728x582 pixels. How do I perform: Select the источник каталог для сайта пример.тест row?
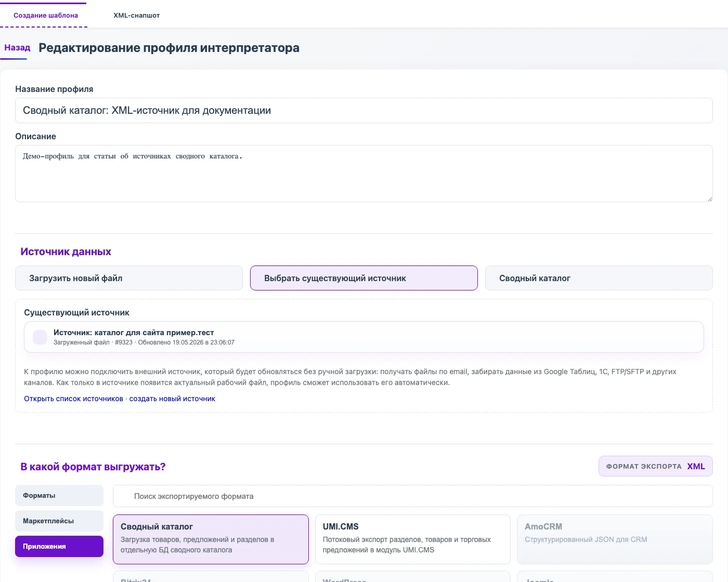tap(363, 337)
